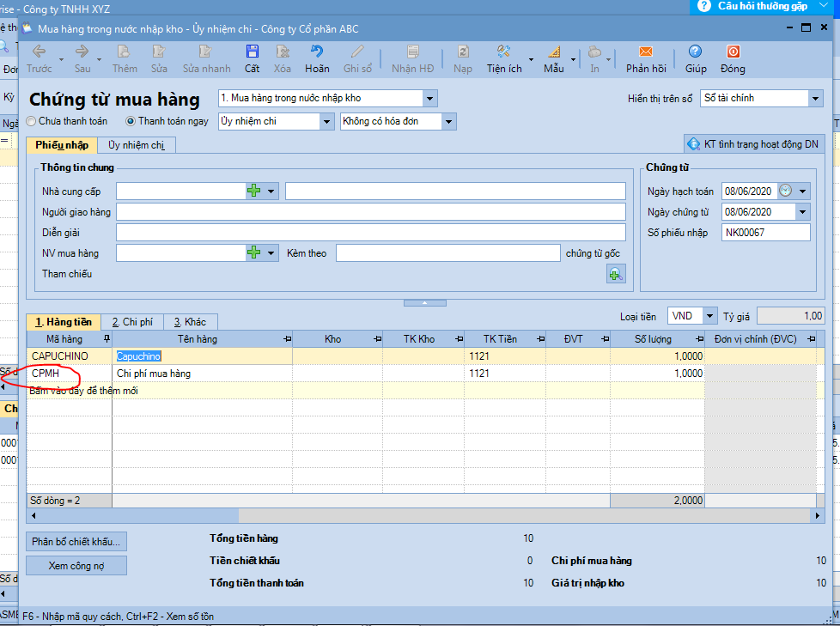The width and height of the screenshot is (840, 626).
Task: Switch to Ủy nhiệm chi tab
Action: 136,145
